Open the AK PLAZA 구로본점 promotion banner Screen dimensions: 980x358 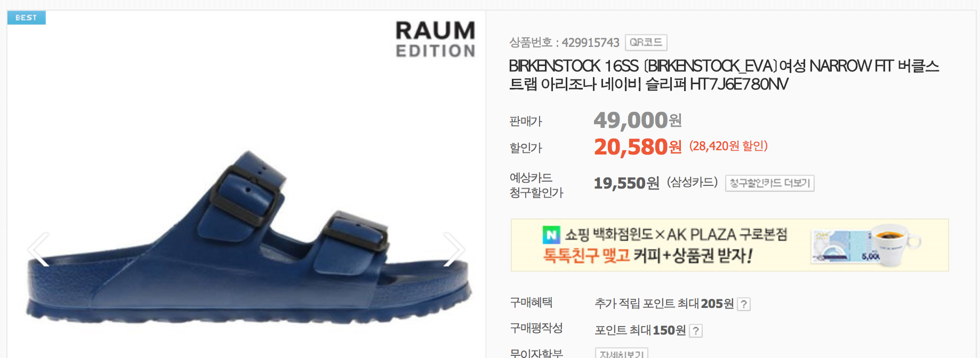(x=729, y=245)
